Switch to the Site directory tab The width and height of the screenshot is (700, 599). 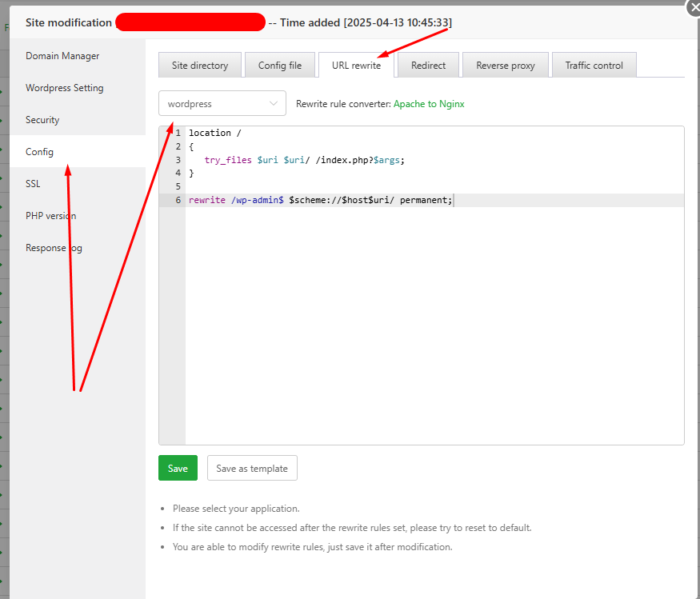pyautogui.click(x=199, y=65)
